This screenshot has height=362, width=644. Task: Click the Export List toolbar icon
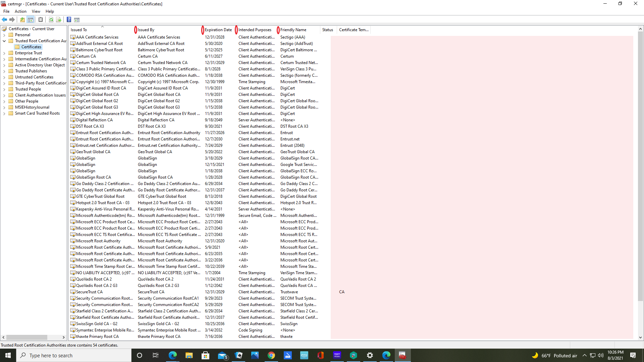(x=59, y=20)
